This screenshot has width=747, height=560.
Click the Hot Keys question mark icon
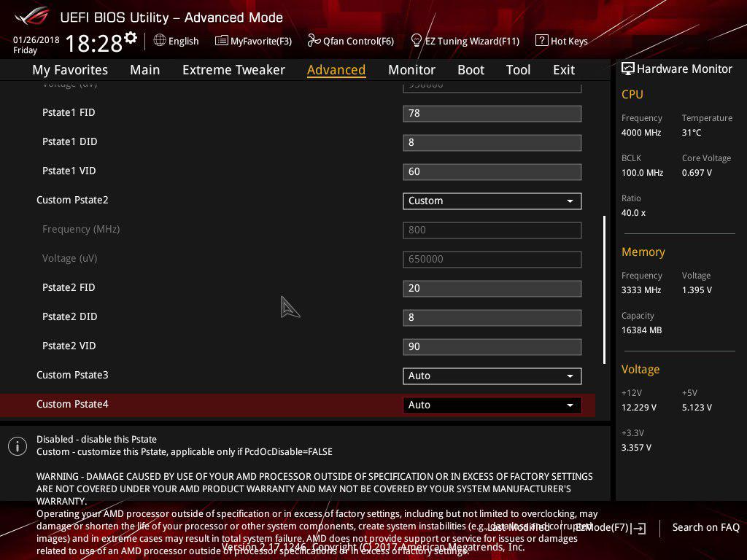[542, 40]
